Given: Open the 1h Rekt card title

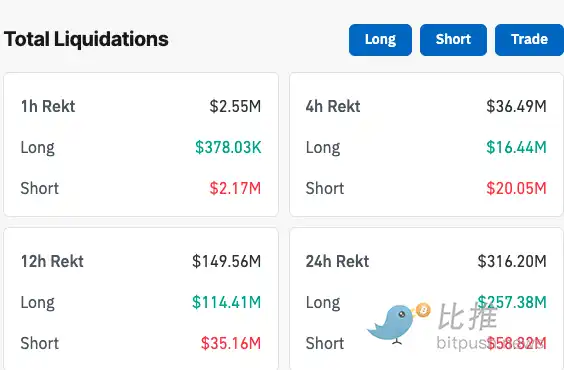Looking at the screenshot, I should click(48, 106).
